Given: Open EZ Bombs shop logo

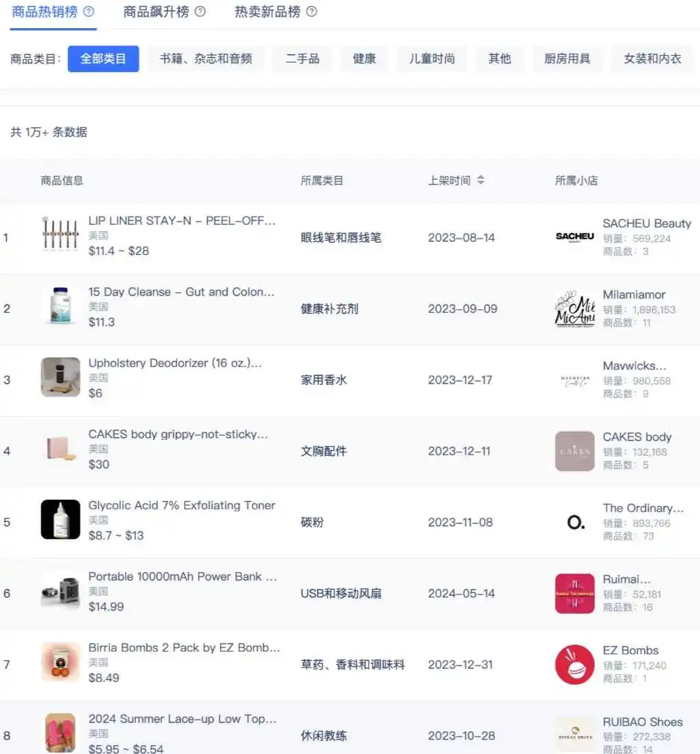Looking at the screenshot, I should pyautogui.click(x=574, y=665).
